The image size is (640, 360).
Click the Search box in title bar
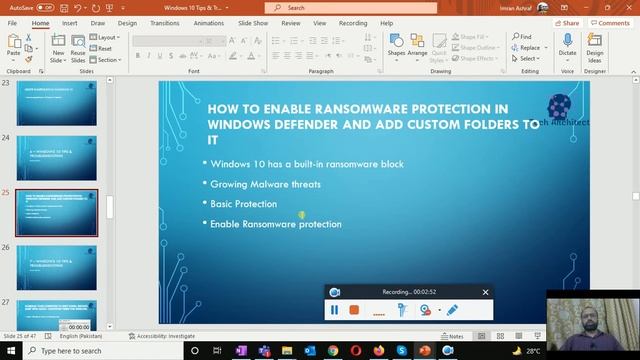pyautogui.click(x=351, y=8)
